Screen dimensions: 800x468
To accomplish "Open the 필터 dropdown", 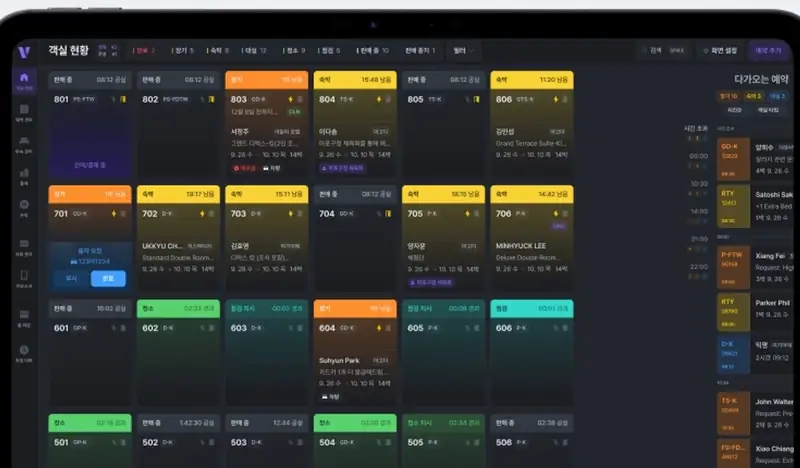I will 463,51.
